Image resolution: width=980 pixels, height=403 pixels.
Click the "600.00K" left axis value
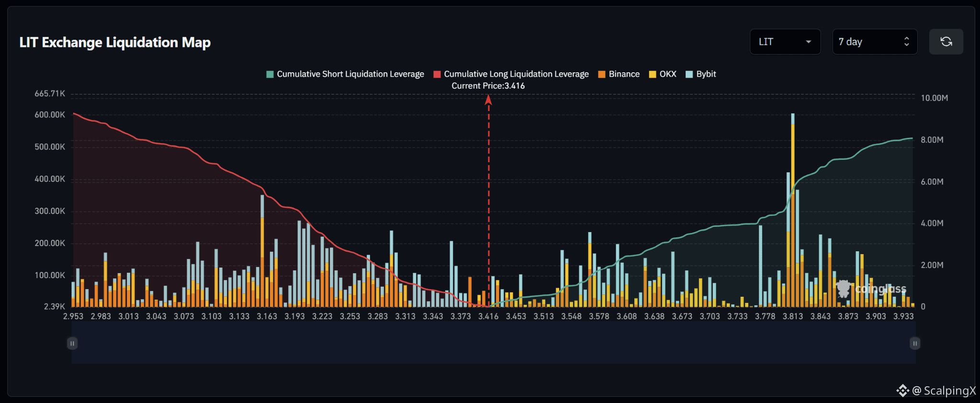click(x=50, y=115)
